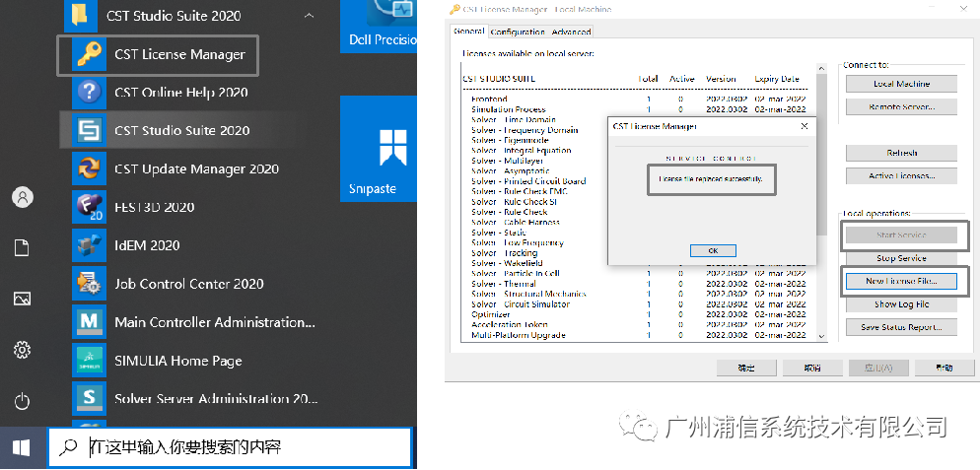Open FEST3D 2020 icon
This screenshot has height=470, width=980.
click(x=89, y=208)
